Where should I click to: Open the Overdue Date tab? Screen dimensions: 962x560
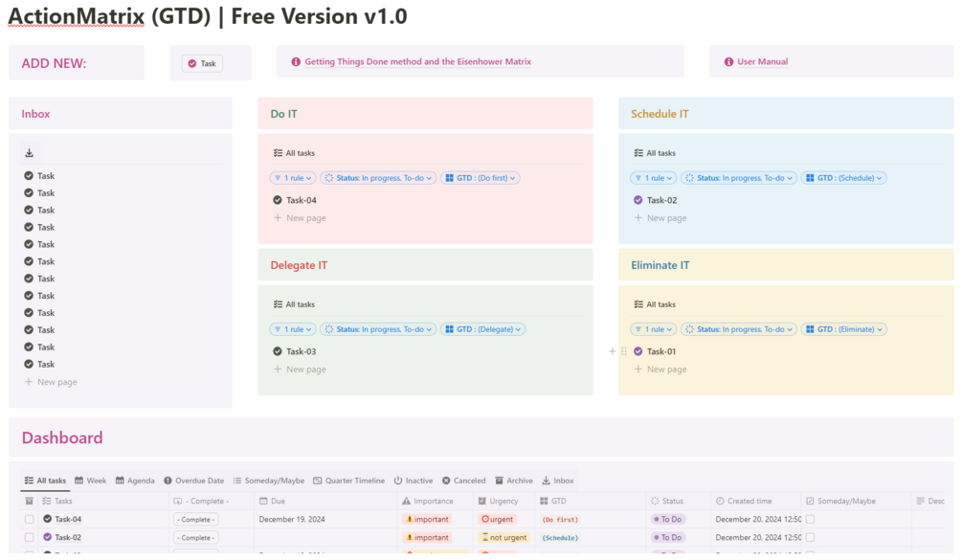[x=194, y=481]
